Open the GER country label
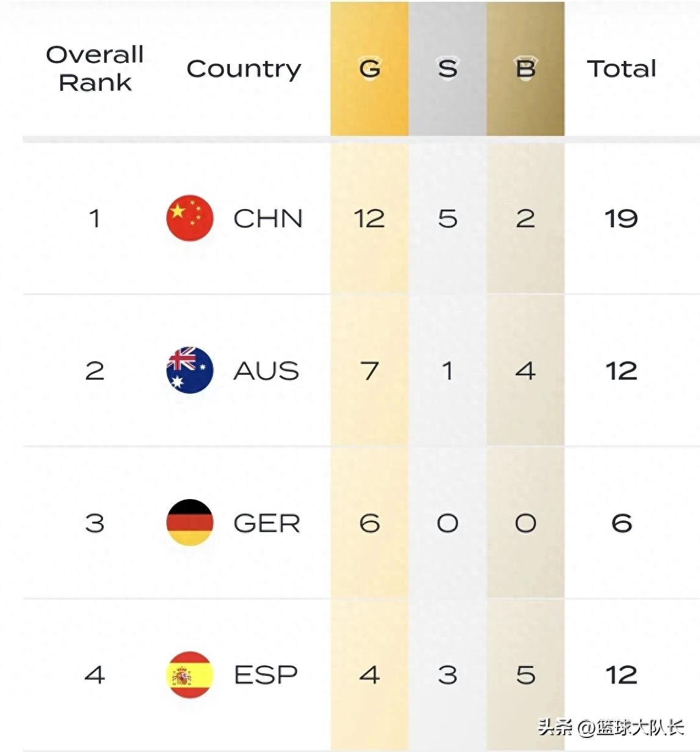700x752 pixels. point(267,523)
